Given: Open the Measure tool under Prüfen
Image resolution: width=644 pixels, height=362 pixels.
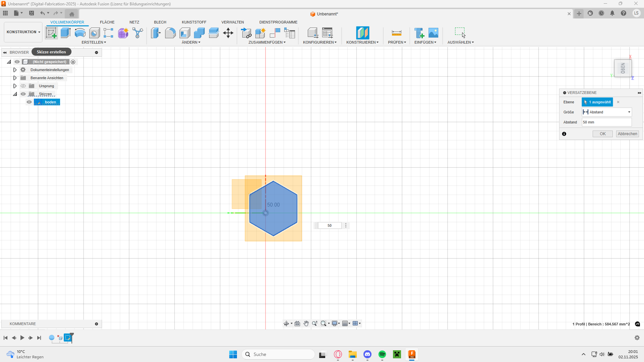Looking at the screenshot, I should pyautogui.click(x=396, y=33).
